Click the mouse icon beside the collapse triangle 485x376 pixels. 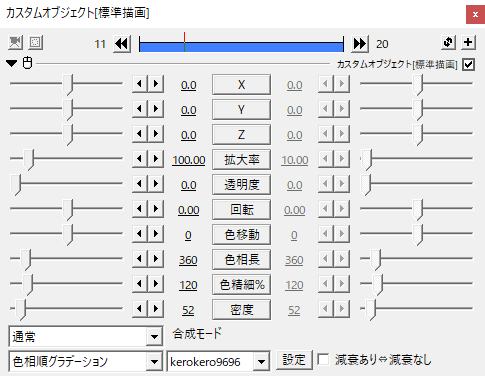(28, 63)
